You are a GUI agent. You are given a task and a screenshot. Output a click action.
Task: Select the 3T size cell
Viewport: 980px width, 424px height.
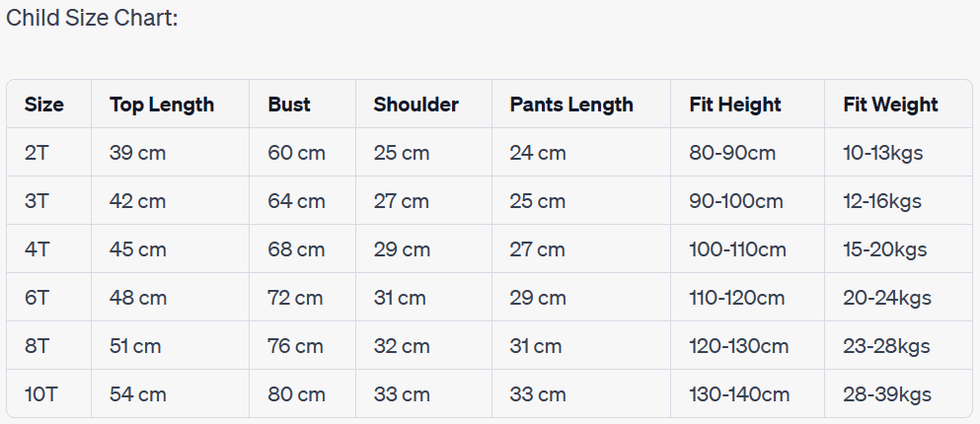37,201
